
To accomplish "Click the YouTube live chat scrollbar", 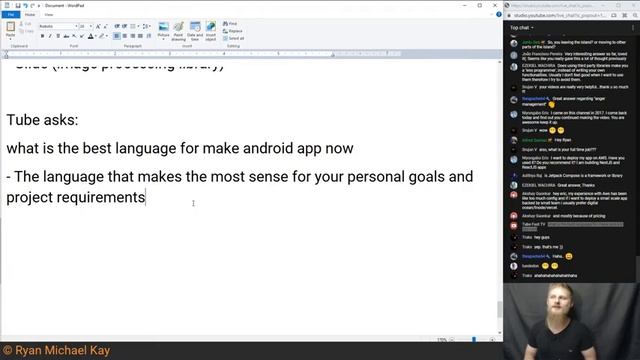I will point(637,269).
